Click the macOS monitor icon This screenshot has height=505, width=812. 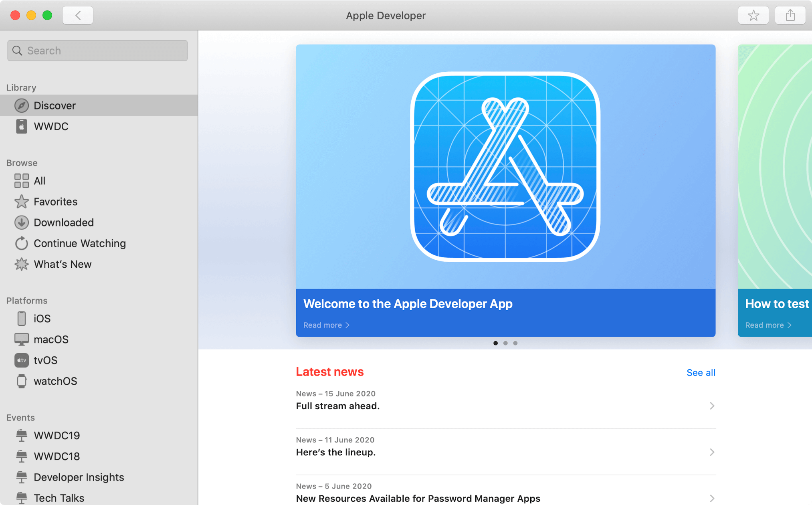click(x=22, y=339)
